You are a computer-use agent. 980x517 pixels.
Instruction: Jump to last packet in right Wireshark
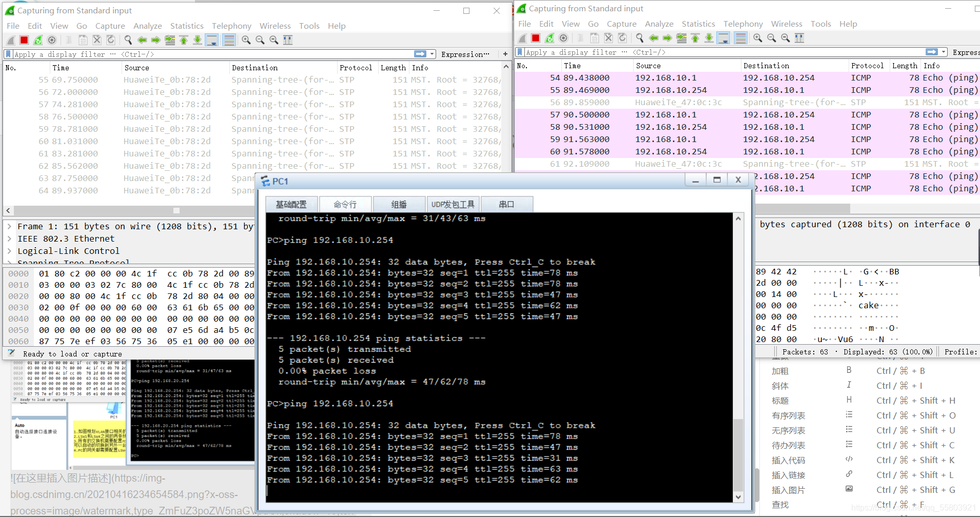click(x=709, y=38)
